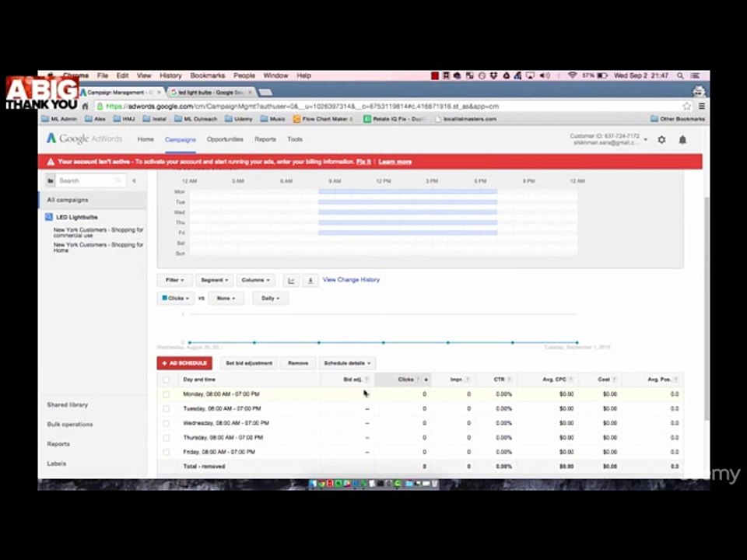This screenshot has width=747, height=560.
Task: Click the help icon beside Avg. CPC
Action: click(x=570, y=380)
